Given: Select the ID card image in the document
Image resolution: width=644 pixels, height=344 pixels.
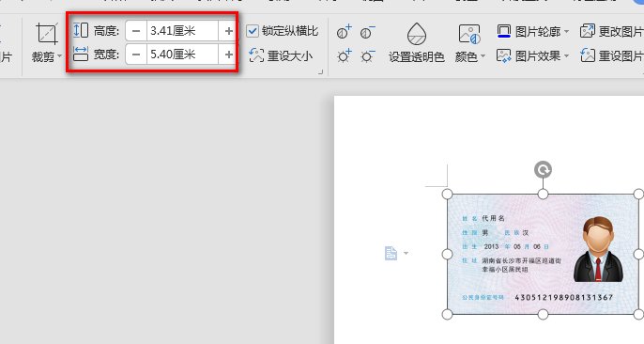Looking at the screenshot, I should (543, 255).
